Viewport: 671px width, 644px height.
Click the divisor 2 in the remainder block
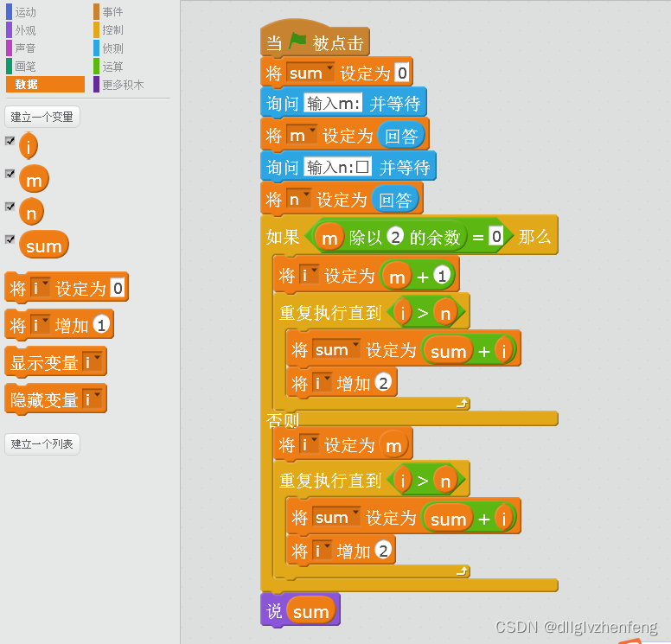coord(395,237)
